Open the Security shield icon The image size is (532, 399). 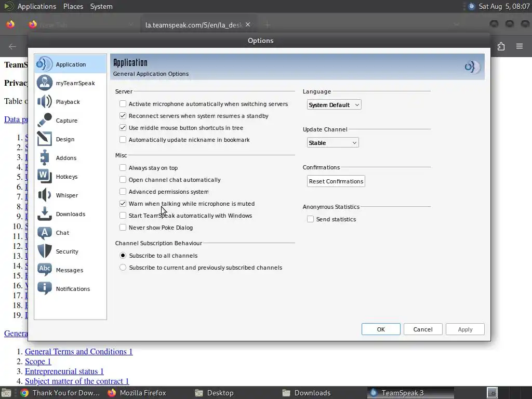(45, 251)
